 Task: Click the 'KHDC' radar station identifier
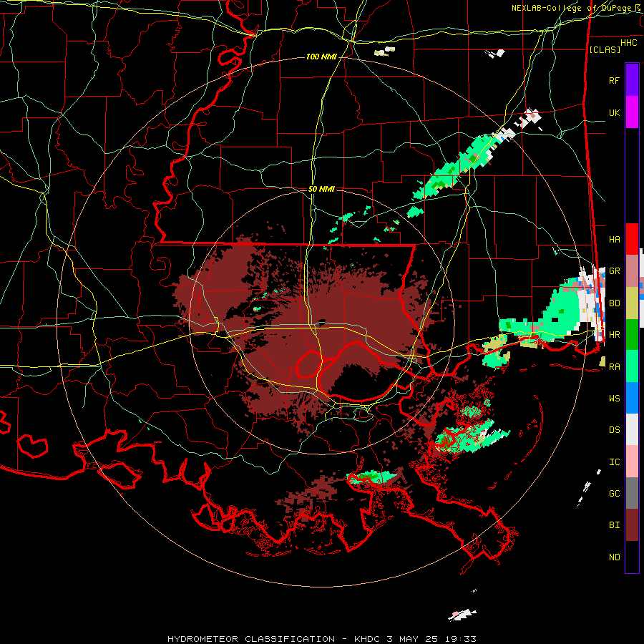point(368,639)
